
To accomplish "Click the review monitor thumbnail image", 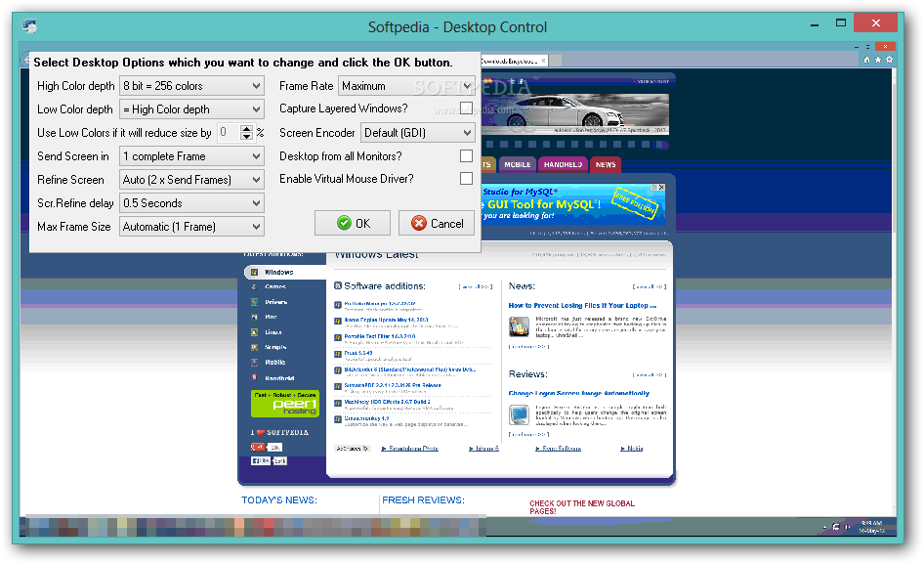I will point(520,414).
